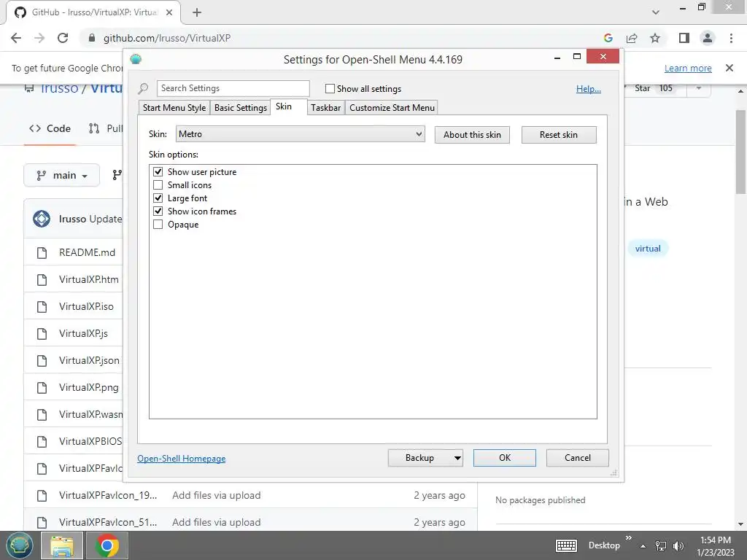Open Customize Start Menu tab

(x=392, y=108)
